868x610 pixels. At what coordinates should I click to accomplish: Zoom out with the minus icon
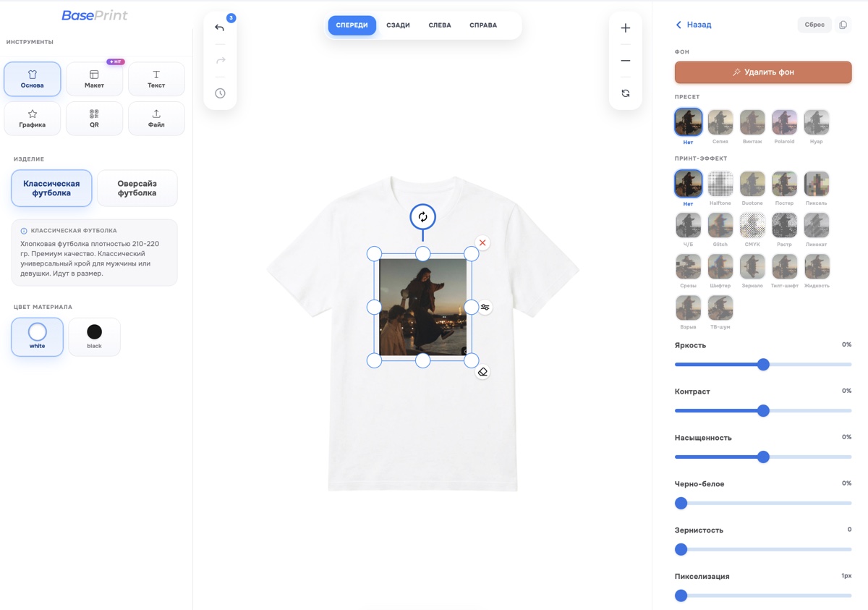click(x=626, y=61)
